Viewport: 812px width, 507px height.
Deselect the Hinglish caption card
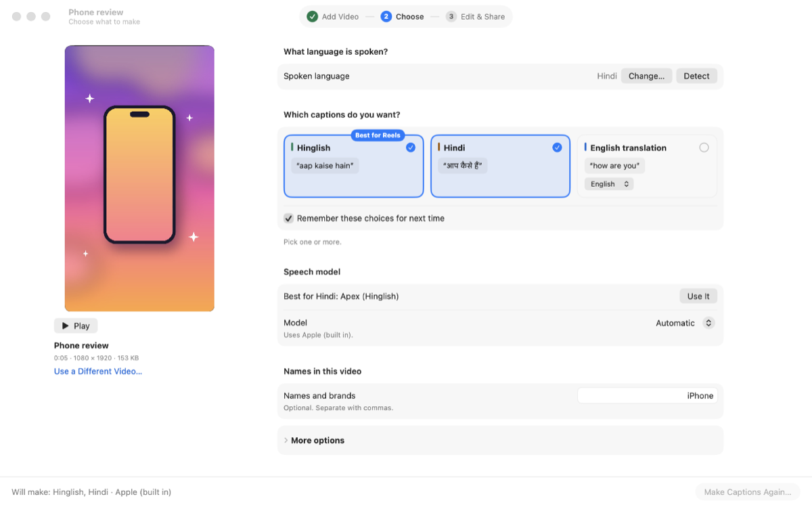click(x=354, y=166)
